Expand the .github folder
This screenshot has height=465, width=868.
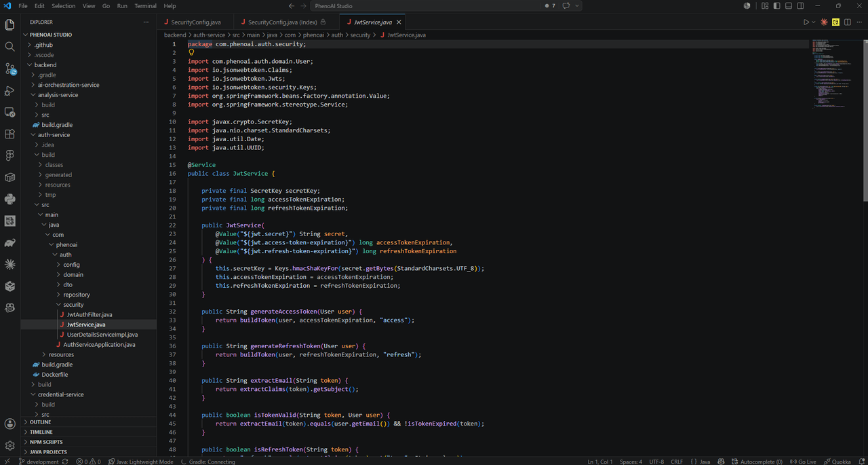[89, 45]
